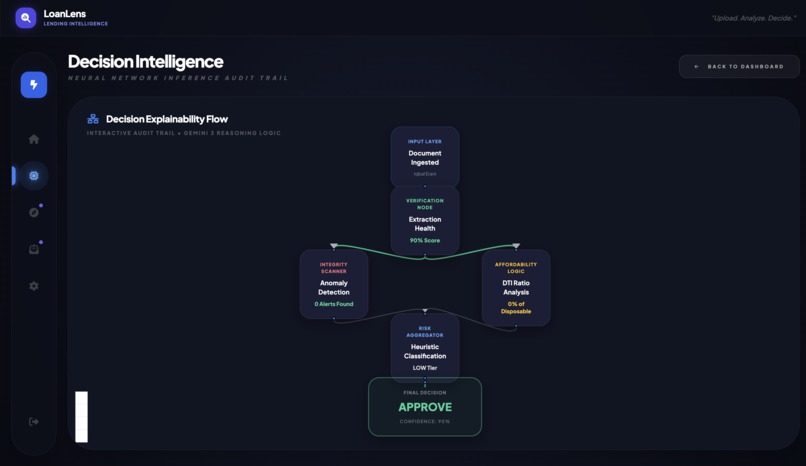Viewport: 806px width, 466px height.
Task: Select the Extraction Health verification node
Action: [425, 220]
